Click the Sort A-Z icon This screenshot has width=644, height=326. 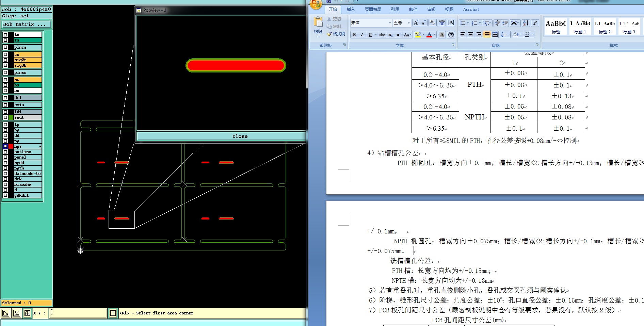(x=526, y=23)
